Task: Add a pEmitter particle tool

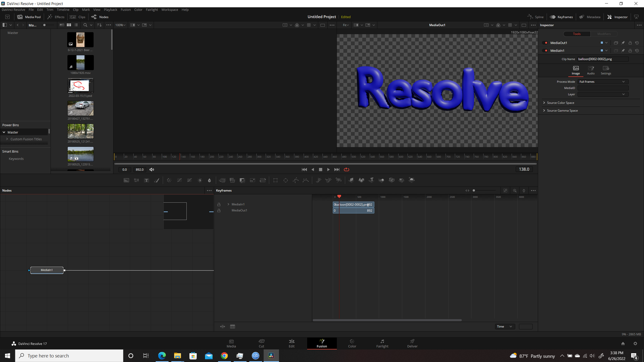Action: pyautogui.click(x=318, y=180)
